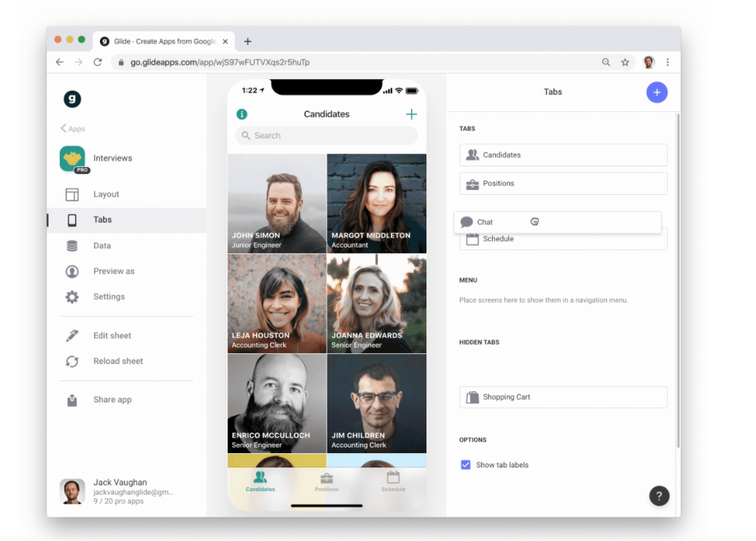Switch to Schedule tab in app preview
Screen dimensions: 756x541
click(x=394, y=482)
